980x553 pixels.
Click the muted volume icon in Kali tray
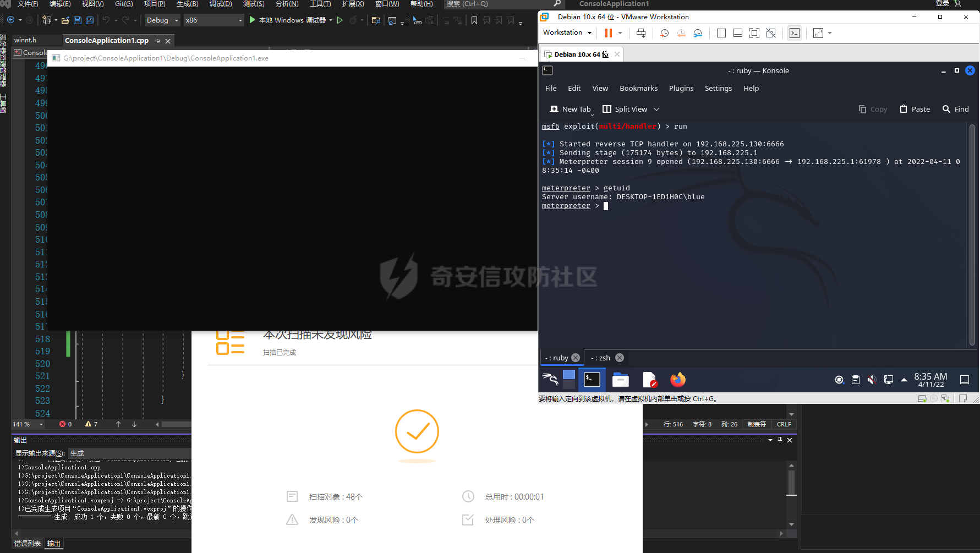tap(872, 380)
